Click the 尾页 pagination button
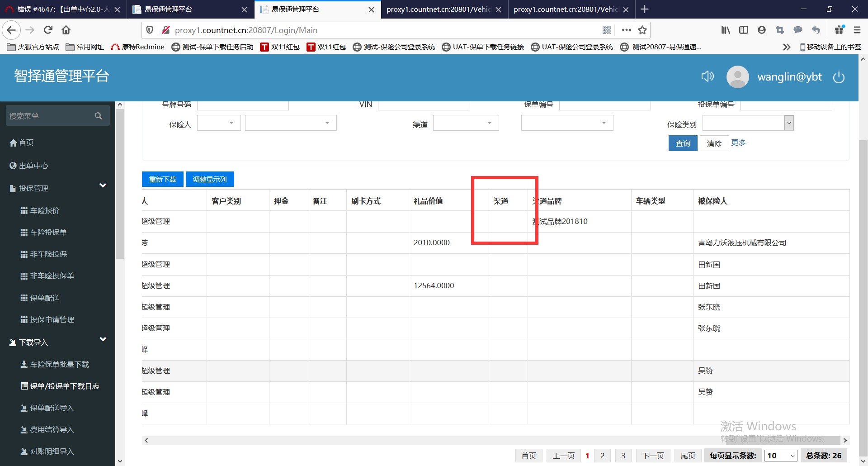Screen dimensions: 868x466 coord(688,456)
